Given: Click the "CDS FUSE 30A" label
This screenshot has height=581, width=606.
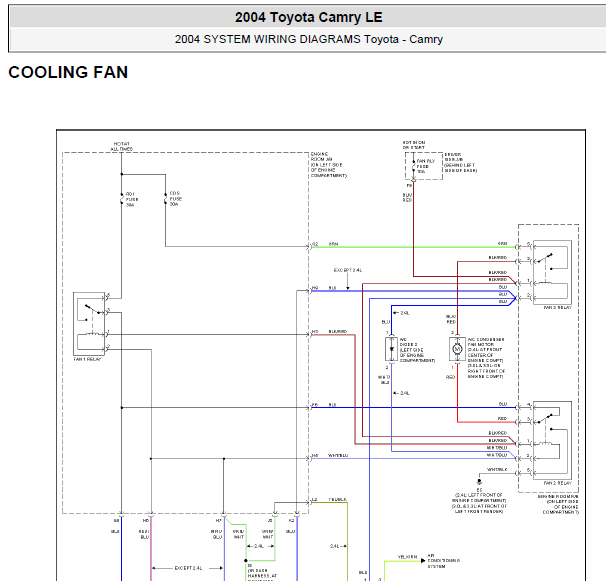Looking at the screenshot, I should [175, 199].
